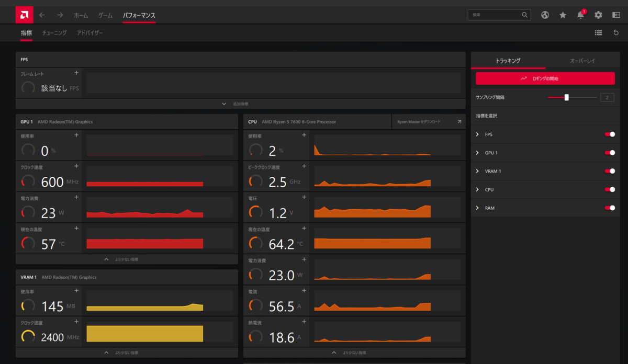Select the トラッキング tab

click(x=508, y=61)
